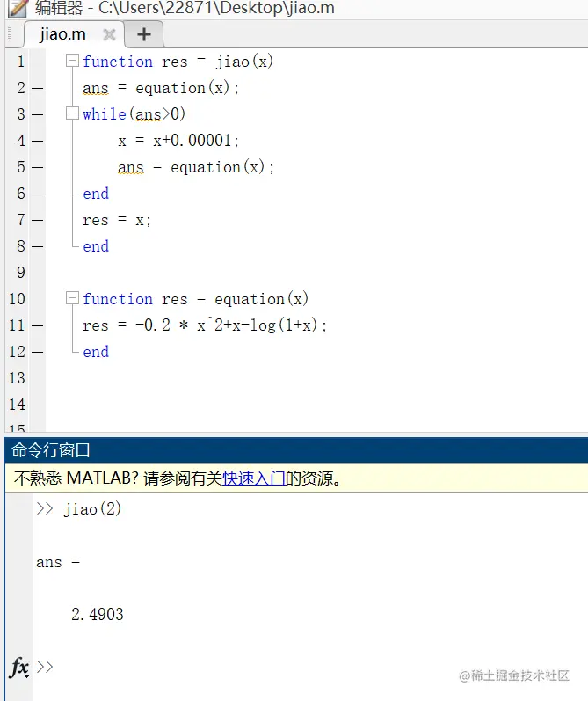Screen dimensions: 588x701
Task: Close the jiao.m tab
Action: pos(109,34)
